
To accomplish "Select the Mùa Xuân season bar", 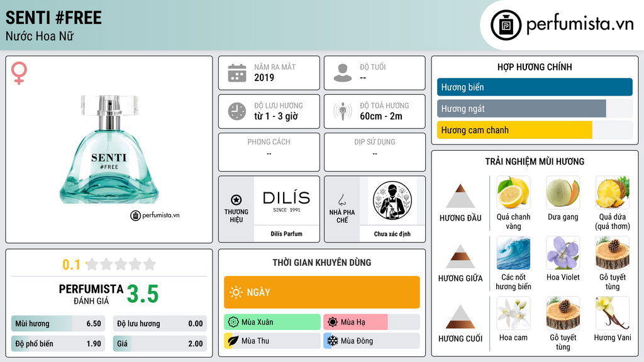I will tap(272, 322).
